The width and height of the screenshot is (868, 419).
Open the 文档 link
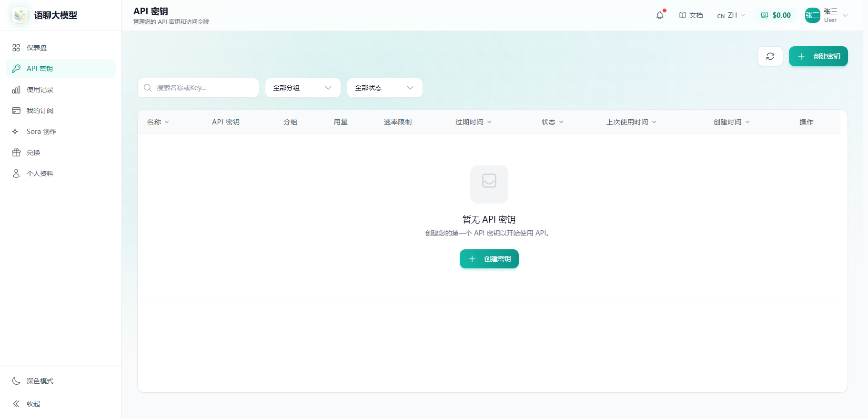[691, 15]
